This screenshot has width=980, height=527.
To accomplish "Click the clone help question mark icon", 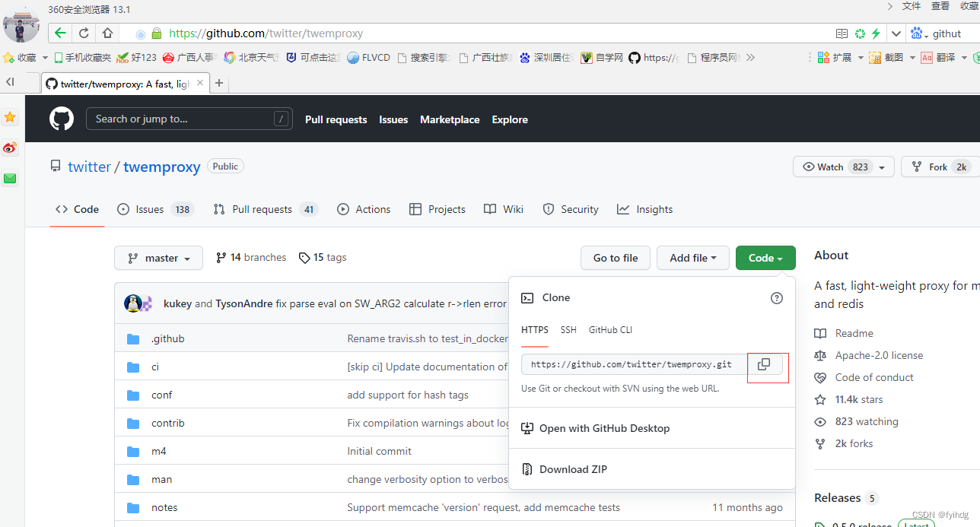I will (776, 298).
